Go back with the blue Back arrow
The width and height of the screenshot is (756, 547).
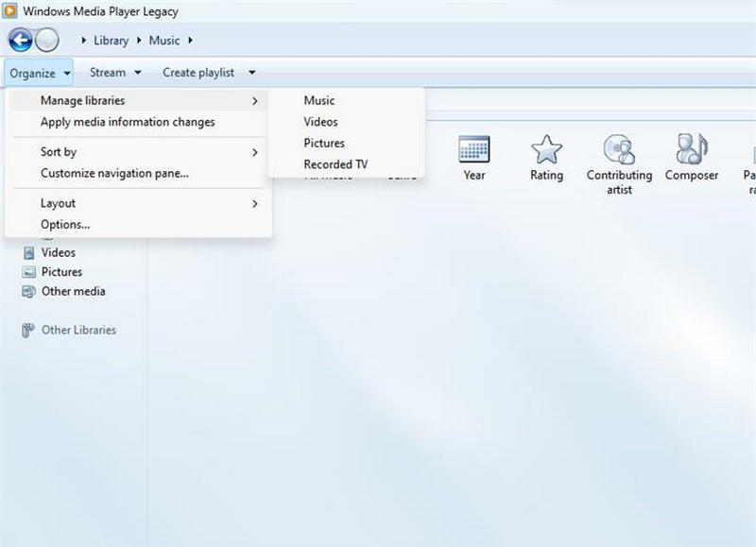tap(20, 40)
